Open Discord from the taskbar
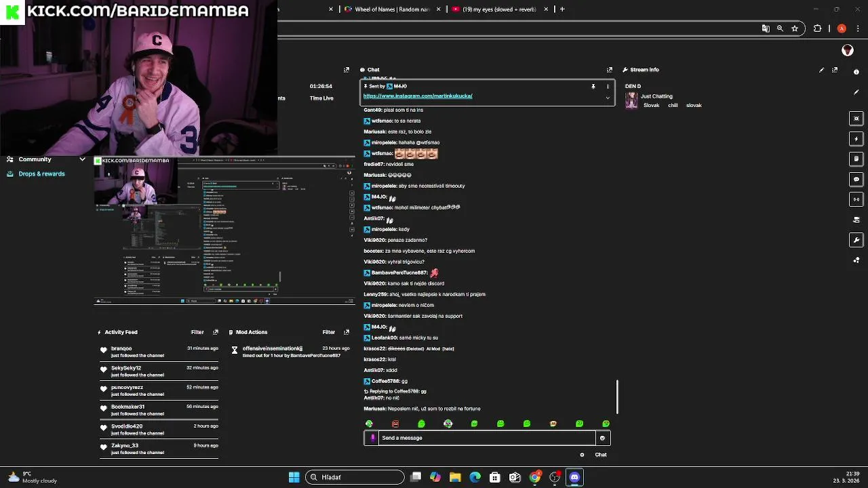This screenshot has height=488, width=868. (574, 477)
